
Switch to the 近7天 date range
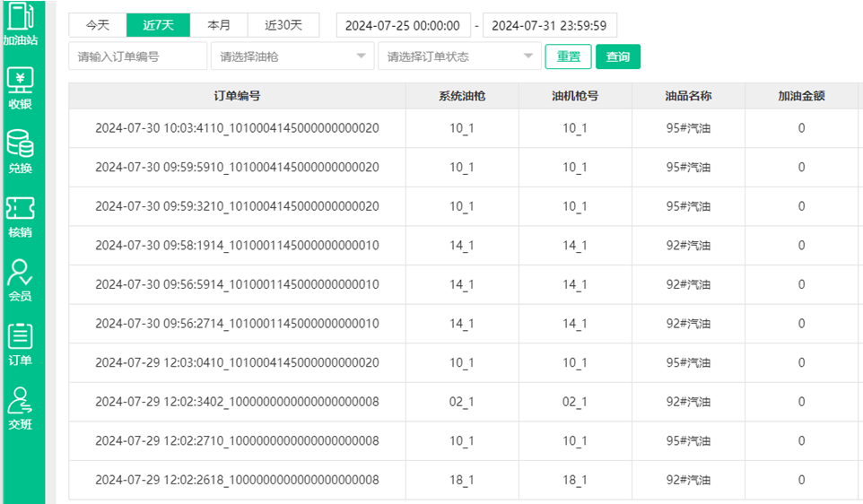coord(158,25)
